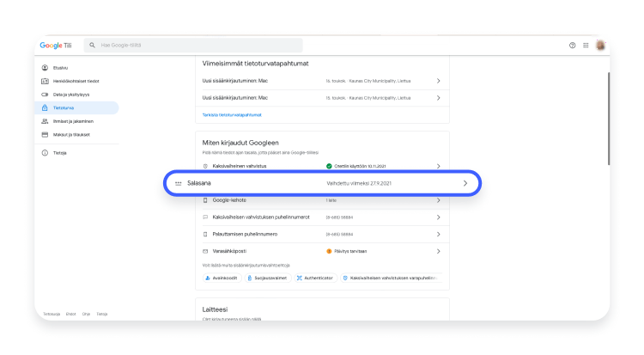The width and height of the screenshot is (644, 355).
Task: Click the Google-kehote phone icon
Action: pos(205,200)
